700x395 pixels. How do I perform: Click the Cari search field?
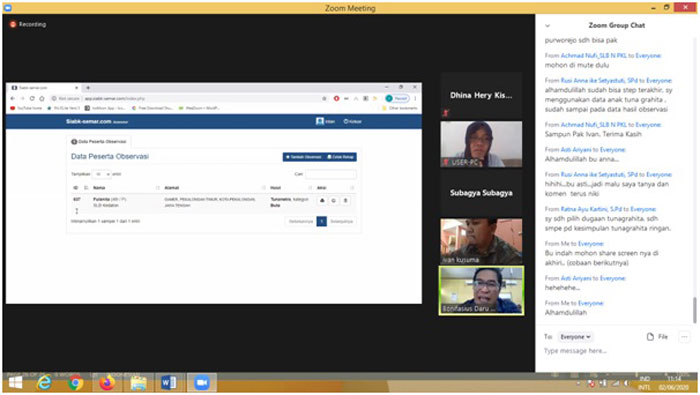[331, 174]
